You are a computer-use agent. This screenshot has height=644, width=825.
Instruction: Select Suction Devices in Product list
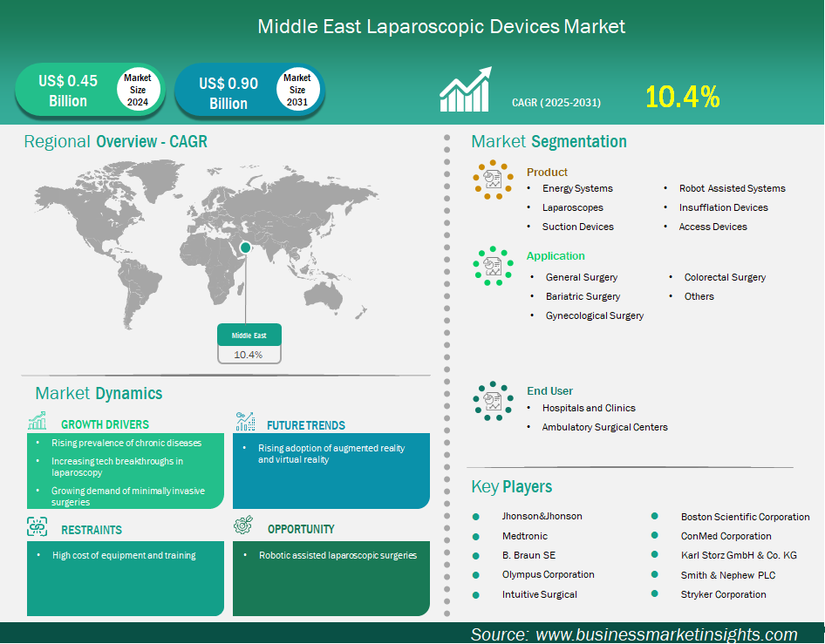point(578,227)
